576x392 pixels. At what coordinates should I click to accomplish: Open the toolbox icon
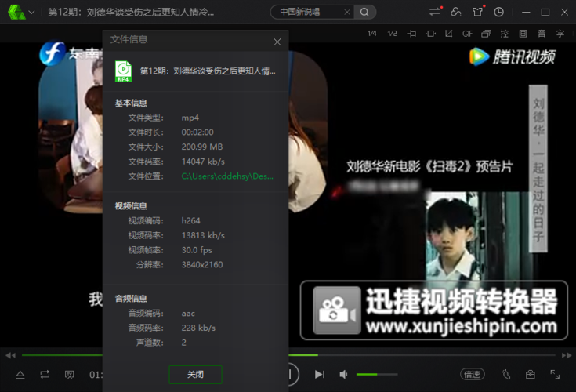click(530, 375)
